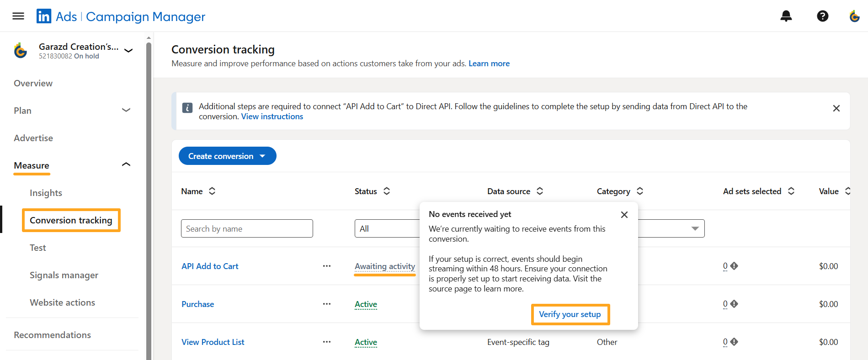Image resolution: width=868 pixels, height=360 pixels.
Task: Open the hamburger navigation menu
Action: coord(18,16)
